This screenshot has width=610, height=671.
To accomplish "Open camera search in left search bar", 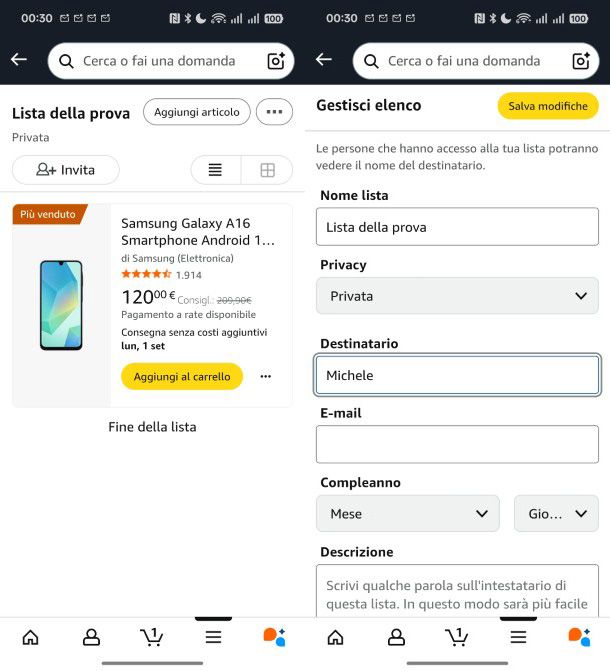I will point(276,61).
